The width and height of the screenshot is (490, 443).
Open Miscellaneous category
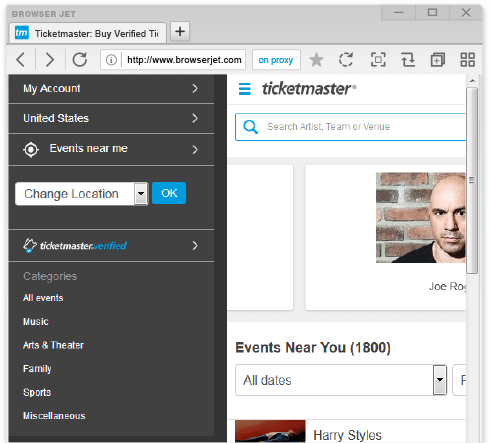click(x=54, y=416)
